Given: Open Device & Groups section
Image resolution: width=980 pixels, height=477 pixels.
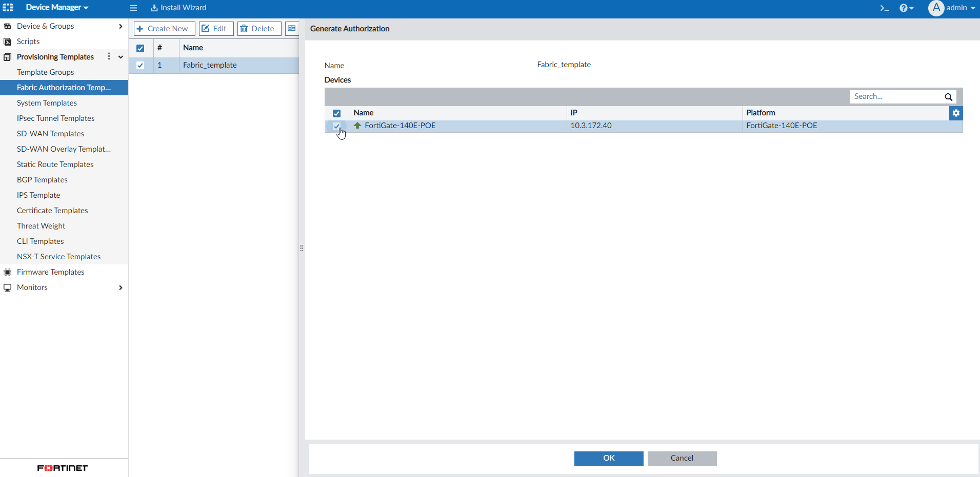Looking at the screenshot, I should (x=45, y=26).
